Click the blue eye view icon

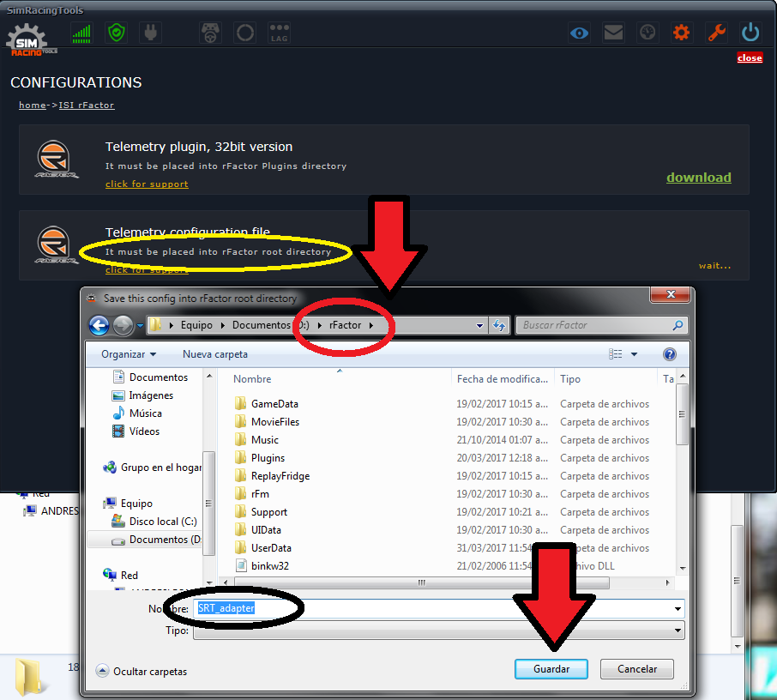point(579,33)
